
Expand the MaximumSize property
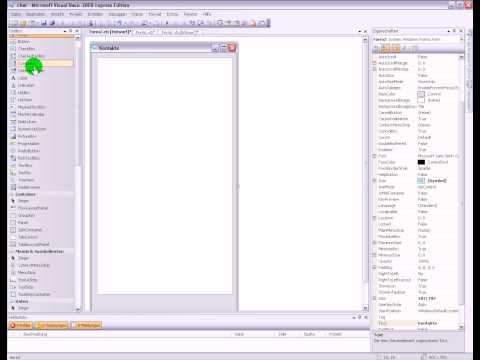[x=374, y=243]
